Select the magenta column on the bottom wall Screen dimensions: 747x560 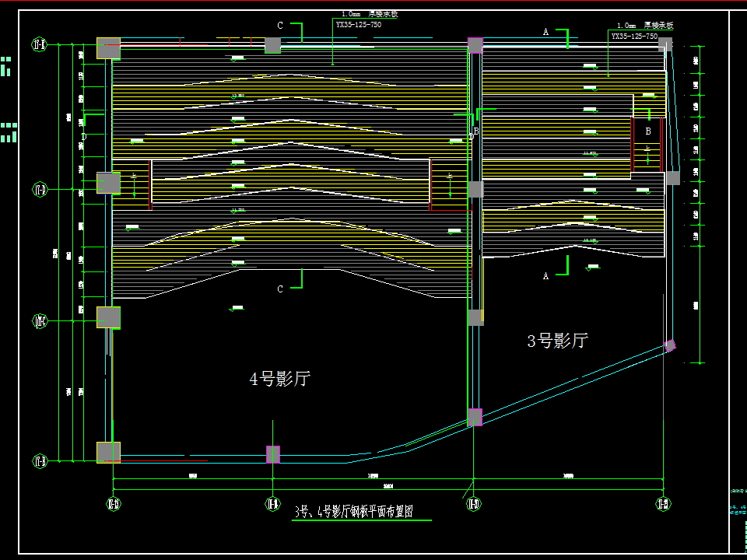273,454
